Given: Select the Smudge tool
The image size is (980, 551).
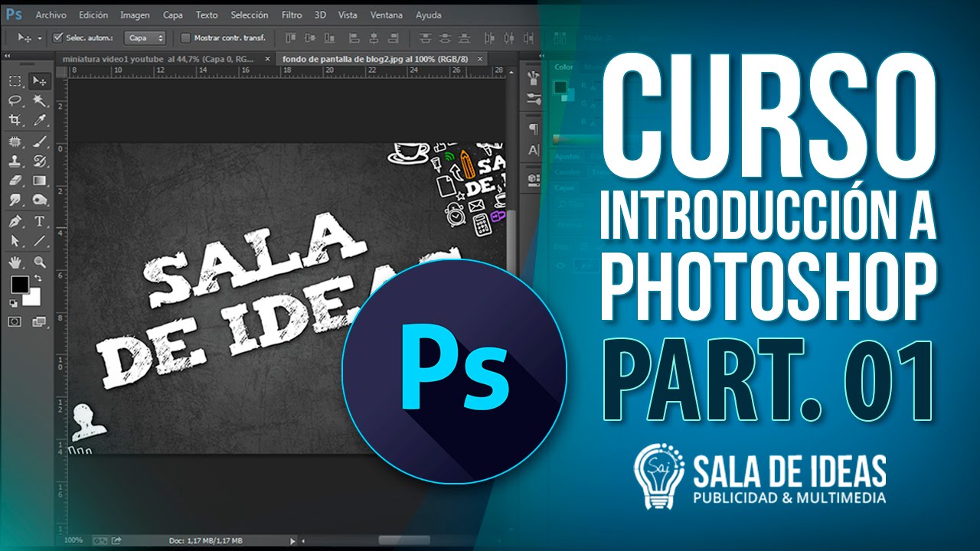Looking at the screenshot, I should (x=15, y=200).
